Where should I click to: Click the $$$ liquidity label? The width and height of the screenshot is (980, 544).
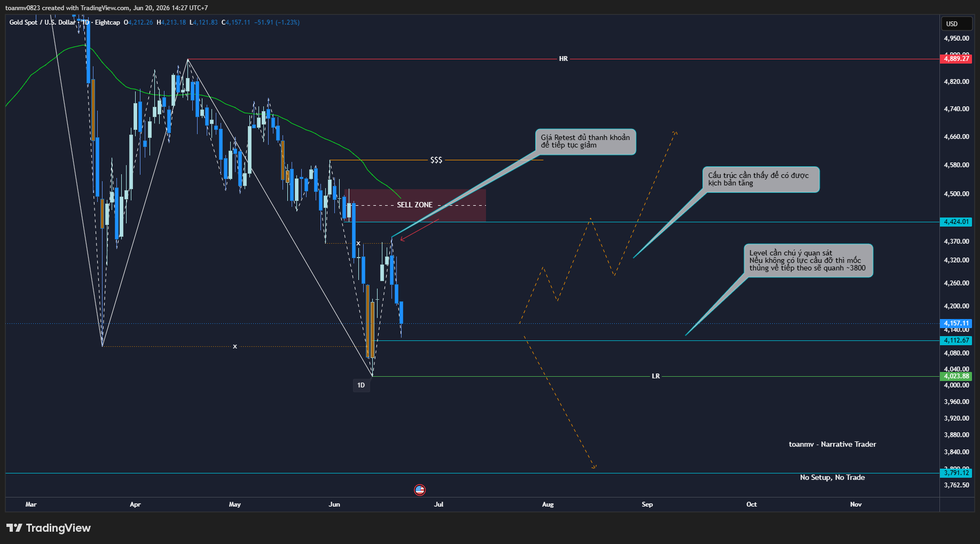point(436,160)
